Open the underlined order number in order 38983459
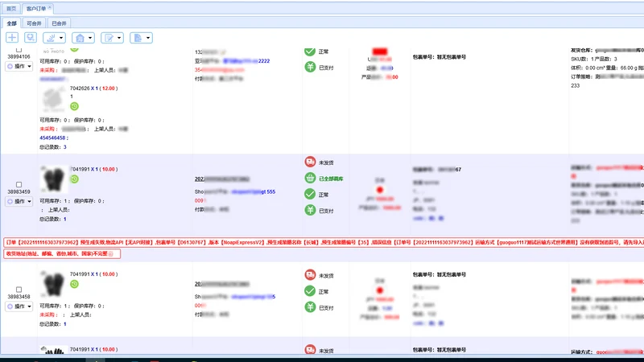 [222, 179]
